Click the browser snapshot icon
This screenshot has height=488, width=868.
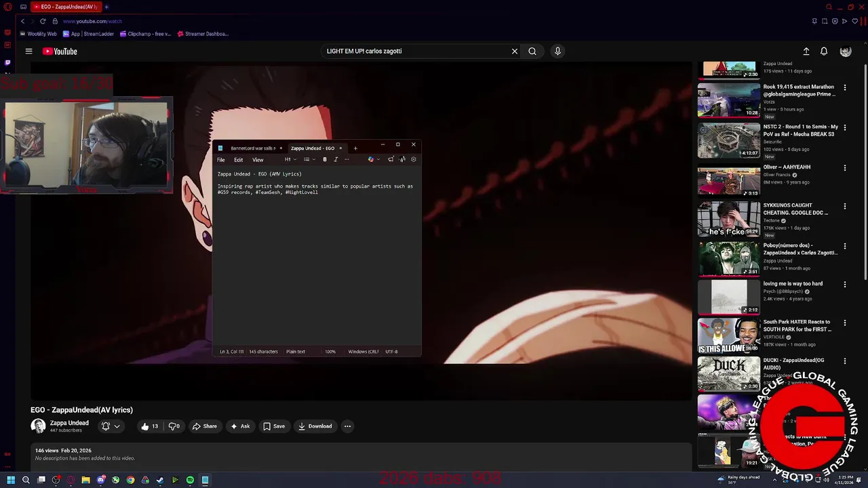[825, 21]
